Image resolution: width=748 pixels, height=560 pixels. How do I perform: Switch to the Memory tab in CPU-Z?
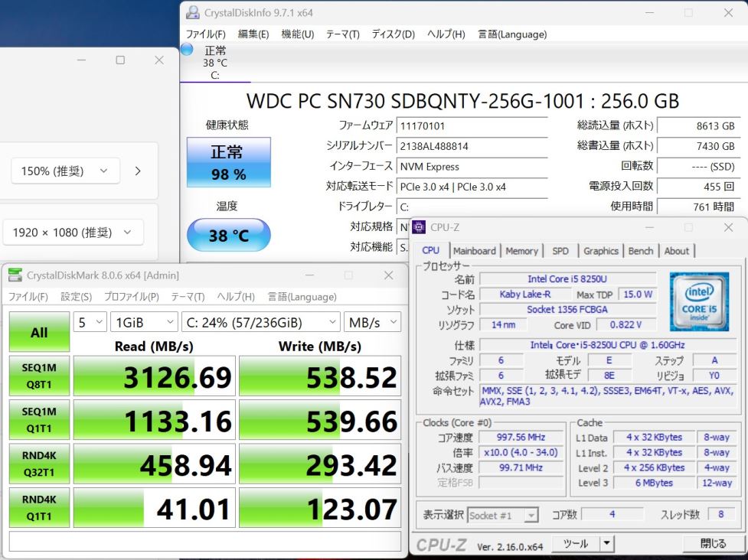click(521, 251)
